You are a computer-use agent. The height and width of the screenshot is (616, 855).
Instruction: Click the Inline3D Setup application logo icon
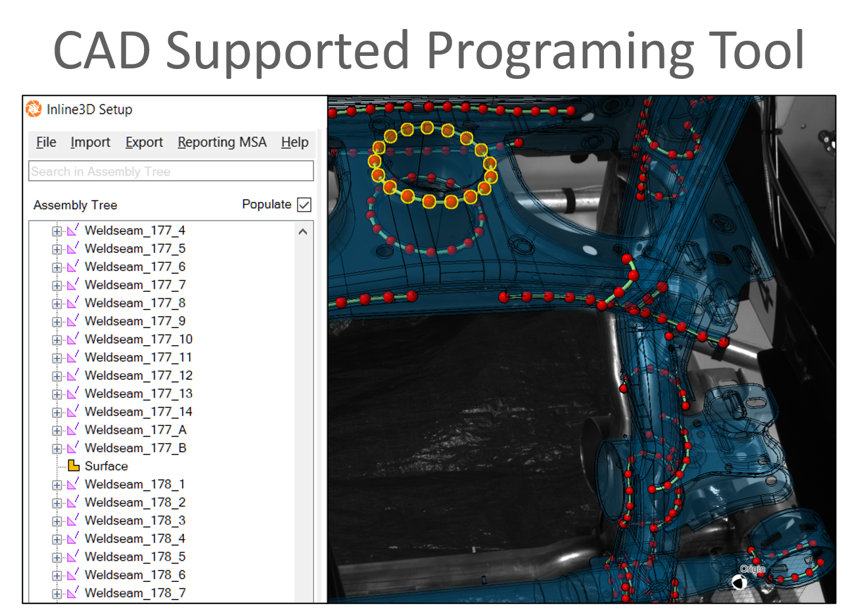click(34, 109)
